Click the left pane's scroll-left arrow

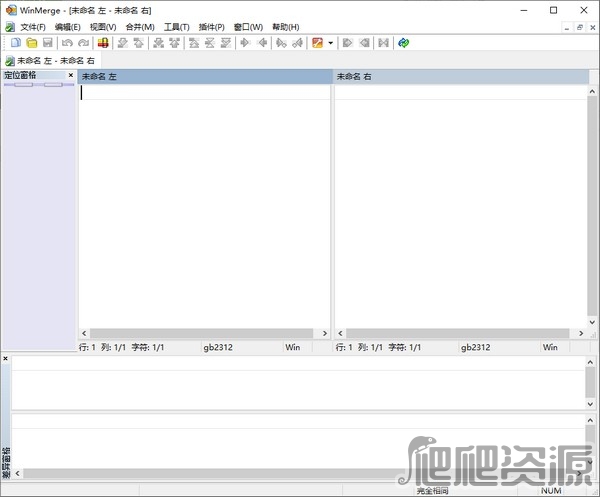pyautogui.click(x=84, y=333)
